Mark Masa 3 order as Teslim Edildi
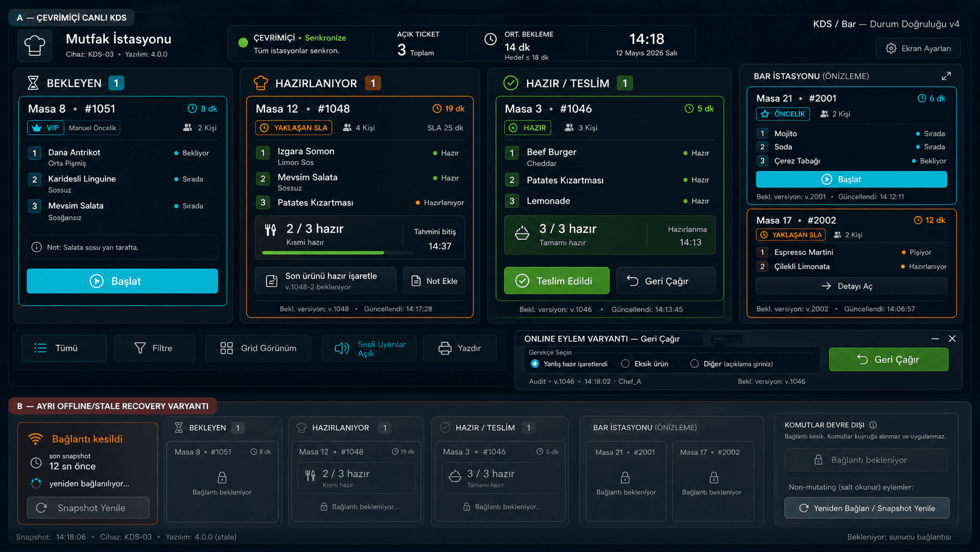The height and width of the screenshot is (552, 980). coord(557,281)
